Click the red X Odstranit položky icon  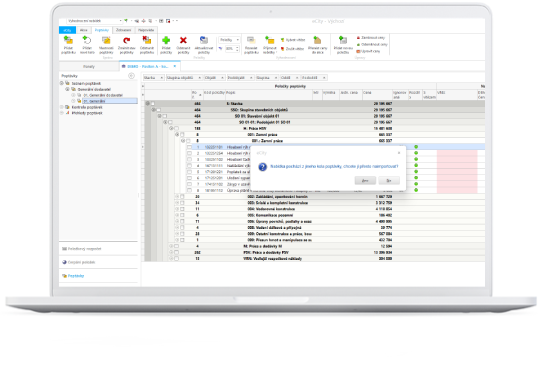coord(183,41)
